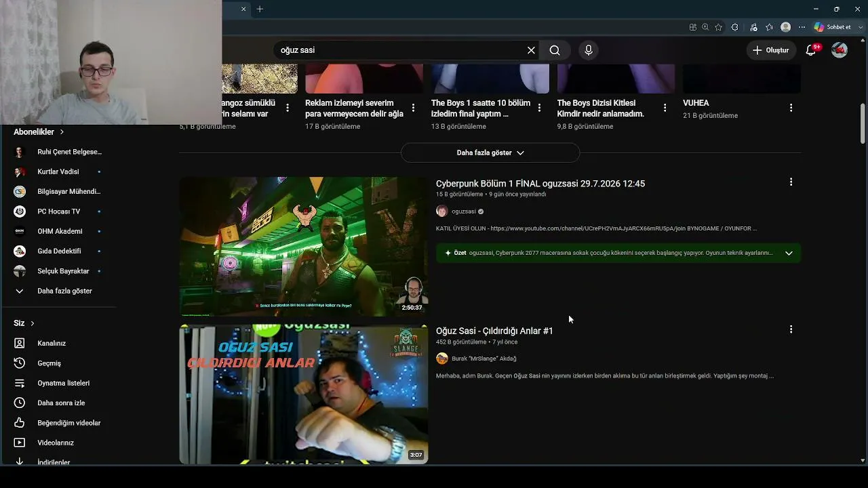Viewport: 868px width, 488px height.
Task: Open the apps icon in the address bar
Action: coord(692,27)
